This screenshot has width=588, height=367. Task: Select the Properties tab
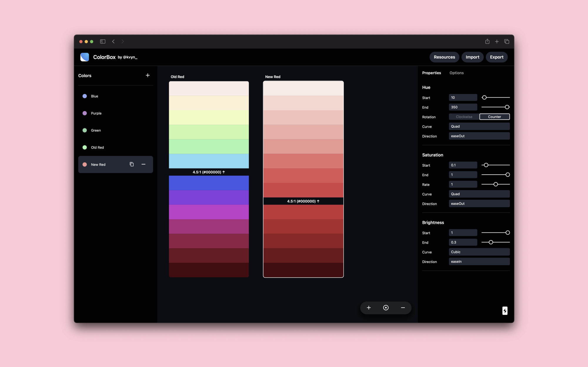pyautogui.click(x=432, y=73)
